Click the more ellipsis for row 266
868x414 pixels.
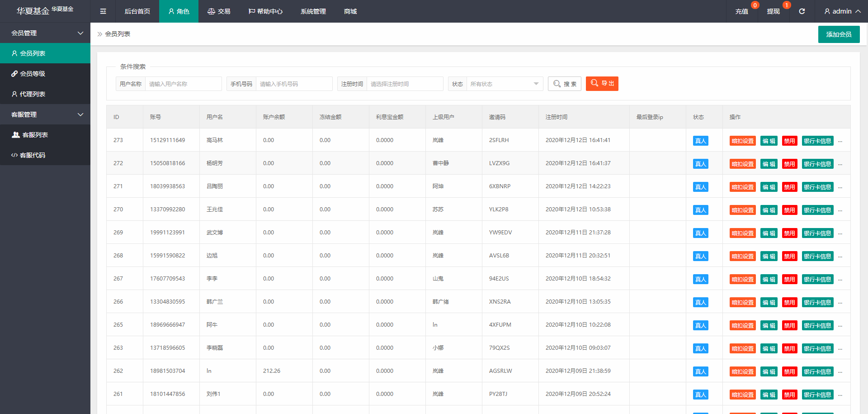pos(840,303)
